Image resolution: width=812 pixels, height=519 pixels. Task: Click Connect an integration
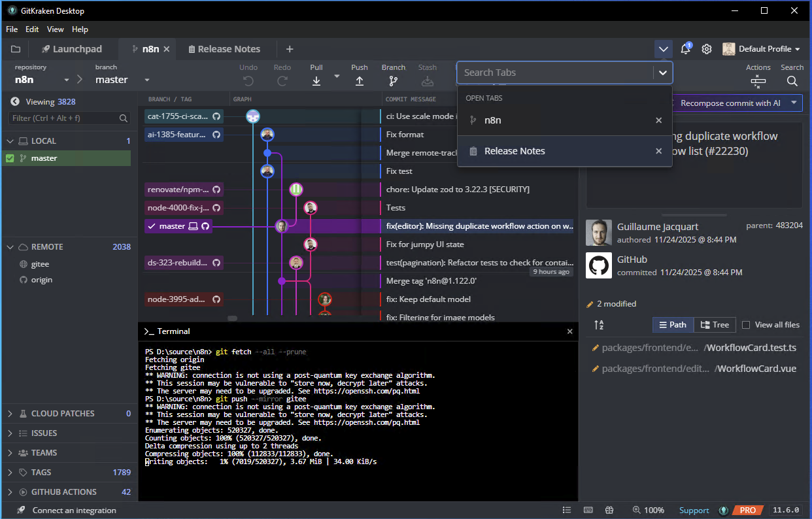74,511
